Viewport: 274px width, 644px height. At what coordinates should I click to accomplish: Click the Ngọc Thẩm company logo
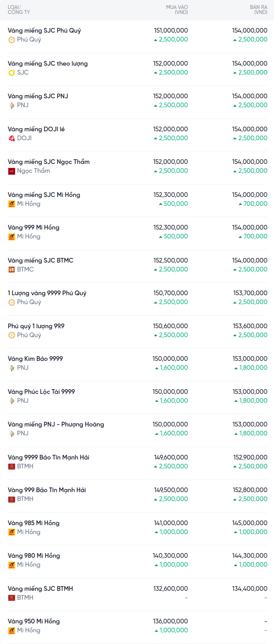pyautogui.click(x=12, y=171)
